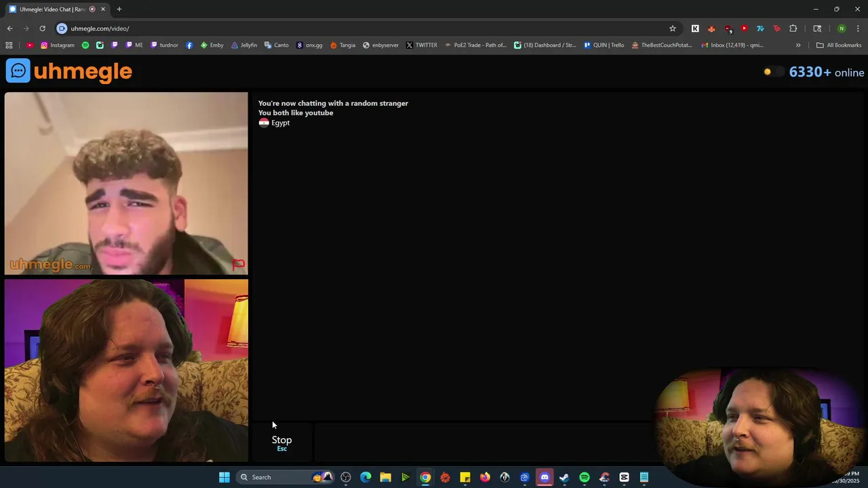
Task: Open the TWITTER bookmark
Action: pyautogui.click(x=421, y=45)
